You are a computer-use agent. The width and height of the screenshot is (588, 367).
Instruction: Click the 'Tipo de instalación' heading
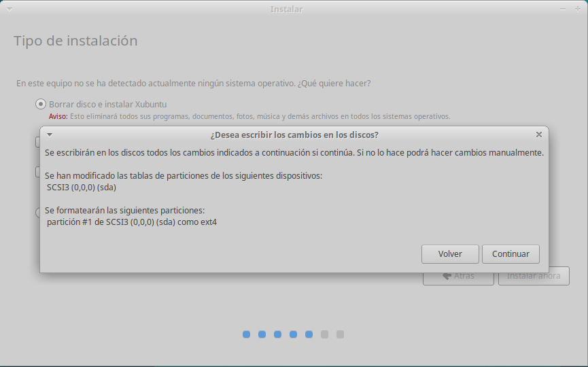pyautogui.click(x=75, y=41)
